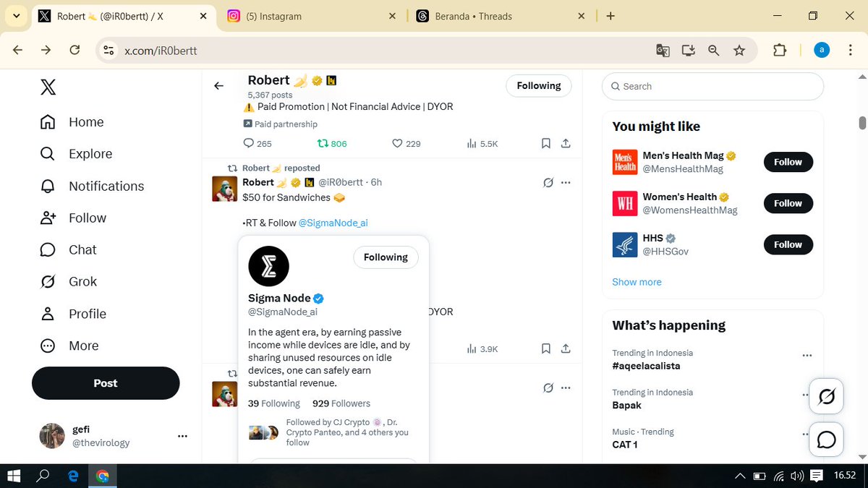Open trending topic CAT 1
Screen dimensions: 868x488
626,445
